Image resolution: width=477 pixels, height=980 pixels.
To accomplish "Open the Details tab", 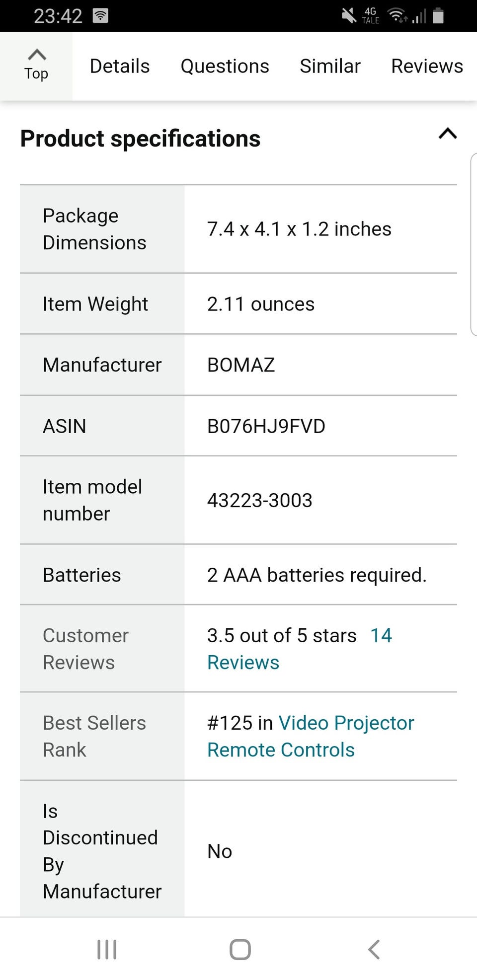I will [119, 66].
